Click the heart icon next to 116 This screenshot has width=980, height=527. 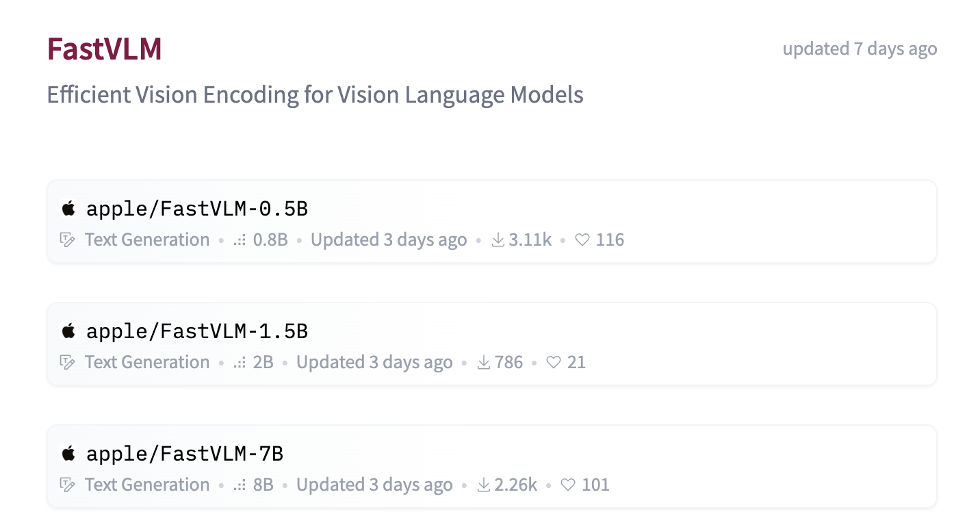[x=582, y=240]
